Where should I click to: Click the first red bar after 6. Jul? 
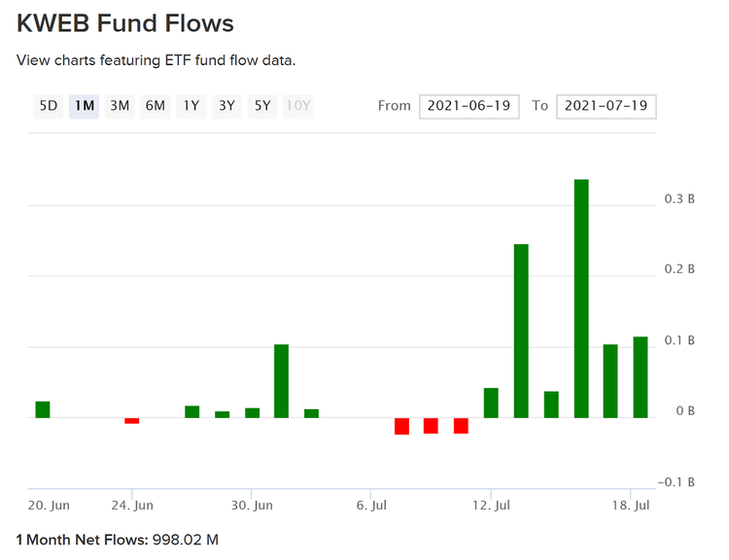401,426
